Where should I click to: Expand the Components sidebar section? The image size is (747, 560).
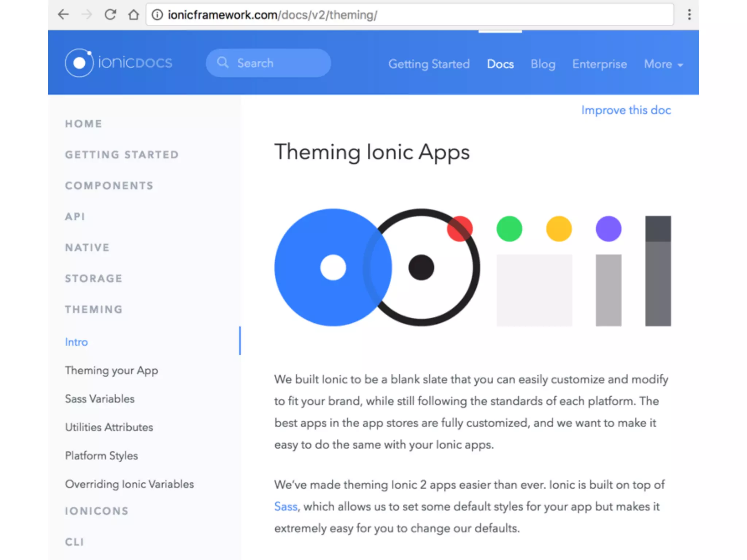(109, 186)
